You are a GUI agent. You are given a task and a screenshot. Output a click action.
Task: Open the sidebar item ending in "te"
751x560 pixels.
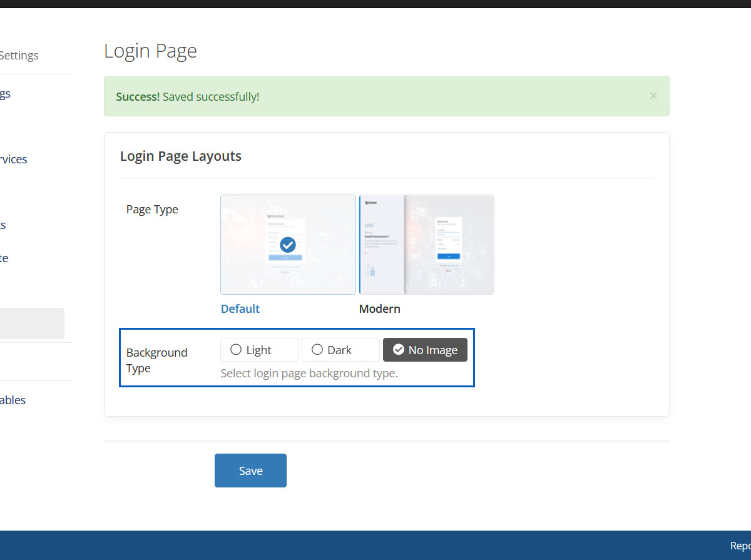pos(4,258)
